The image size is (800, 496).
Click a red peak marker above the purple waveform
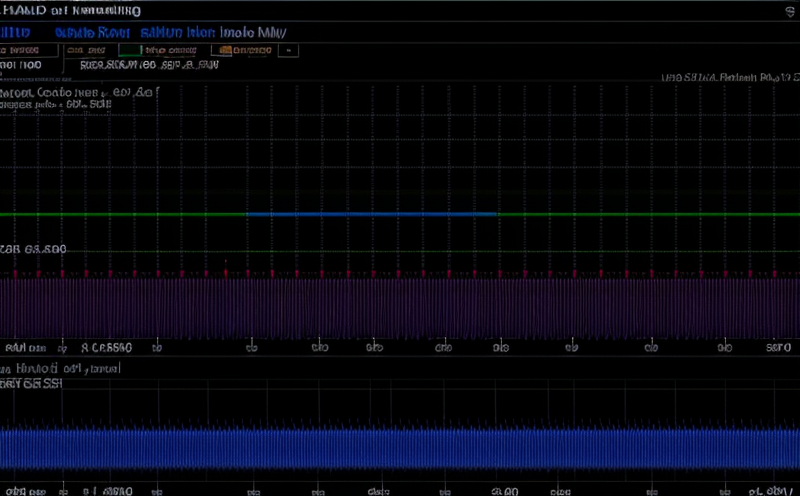(x=226, y=262)
